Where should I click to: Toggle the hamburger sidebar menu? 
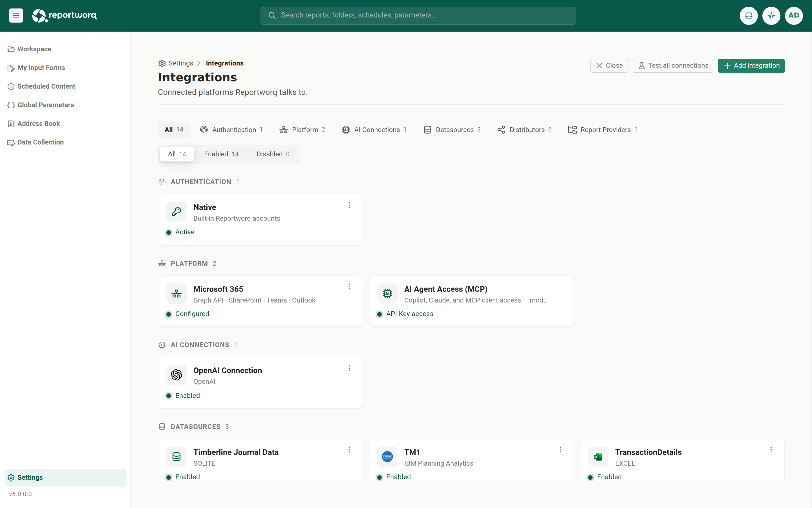click(x=16, y=16)
